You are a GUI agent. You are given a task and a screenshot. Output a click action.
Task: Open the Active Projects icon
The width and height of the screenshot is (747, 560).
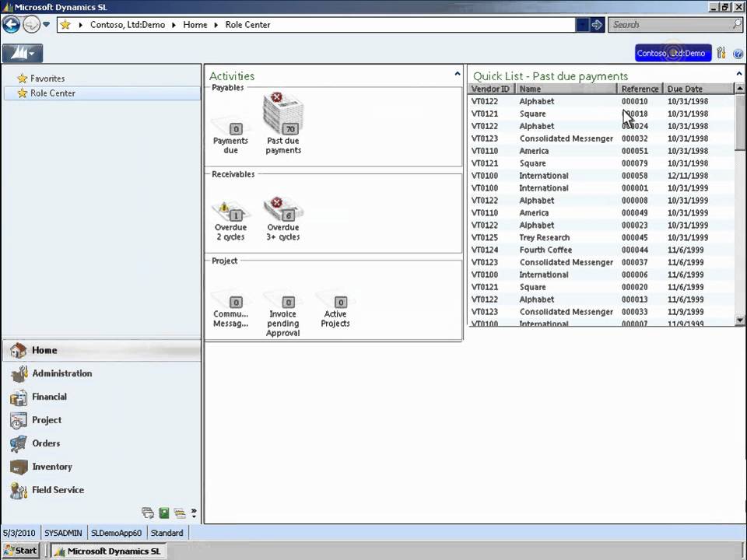[x=335, y=309]
